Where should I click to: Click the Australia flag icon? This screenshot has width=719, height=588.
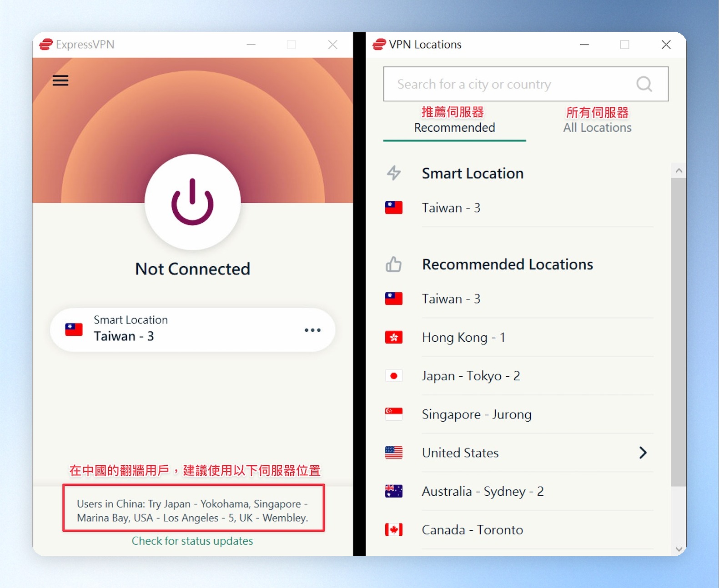point(393,491)
